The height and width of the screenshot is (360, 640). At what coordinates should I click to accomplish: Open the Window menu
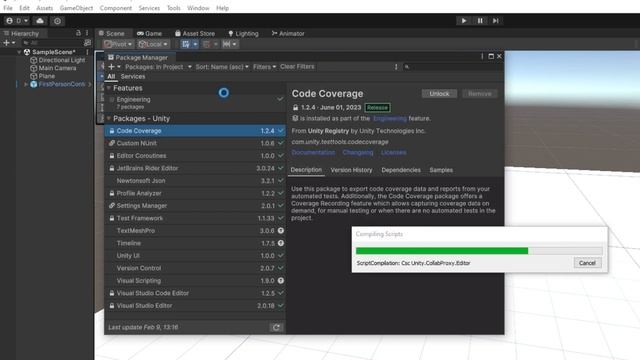(198, 8)
